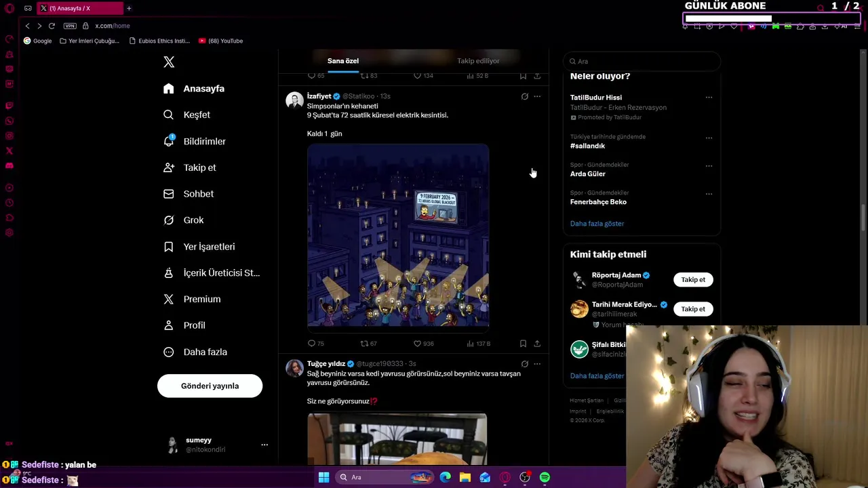Viewport: 868px width, 488px height.
Task: Open Discord in Opera sidebar
Action: [9, 166]
